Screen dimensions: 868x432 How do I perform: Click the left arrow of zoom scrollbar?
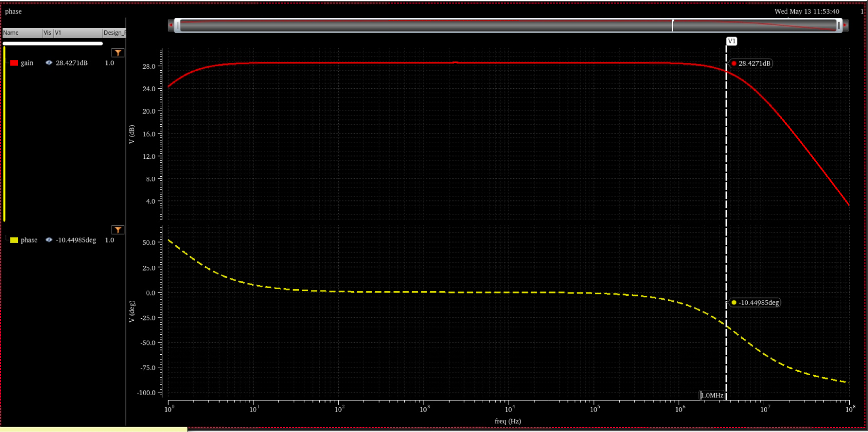171,25
